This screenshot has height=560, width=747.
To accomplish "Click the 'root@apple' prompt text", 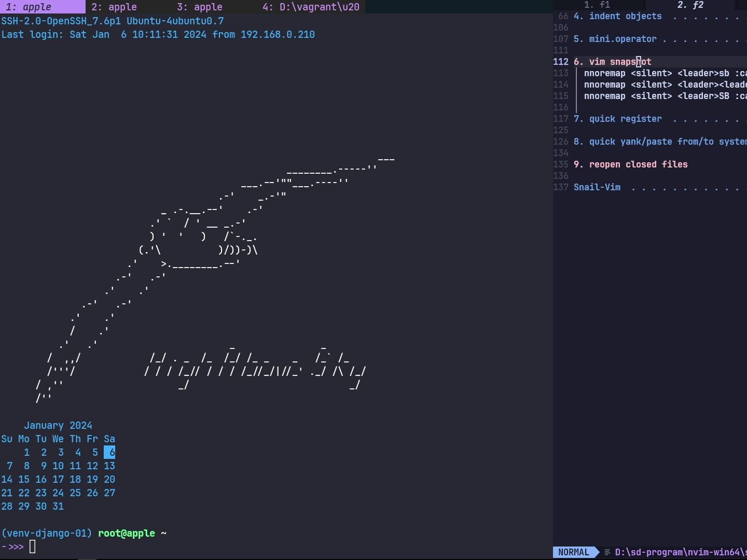I will click(127, 533).
